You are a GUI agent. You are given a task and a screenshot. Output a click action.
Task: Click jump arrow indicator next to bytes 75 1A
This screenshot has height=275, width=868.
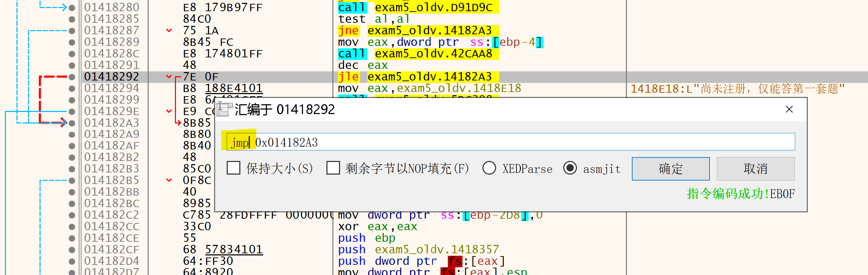(169, 31)
